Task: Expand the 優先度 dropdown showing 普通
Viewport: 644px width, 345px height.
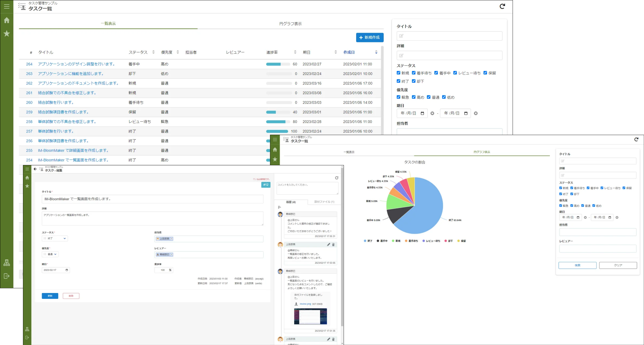Action: (x=50, y=254)
